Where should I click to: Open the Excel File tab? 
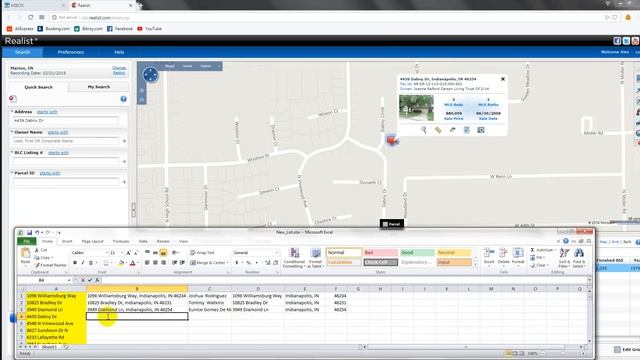(x=27, y=241)
